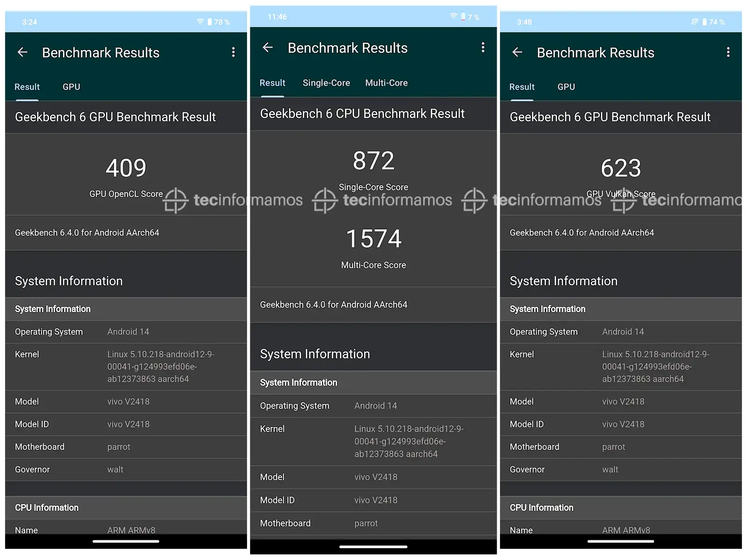
Task: Open the overflow menu on the CPU results screen
Action: coord(483,47)
